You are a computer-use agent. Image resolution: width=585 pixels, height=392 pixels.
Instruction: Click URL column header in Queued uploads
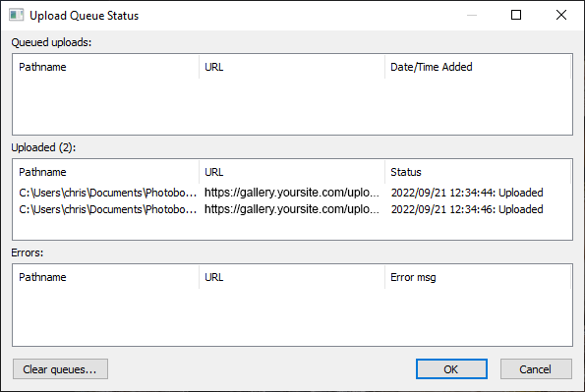[292, 67]
